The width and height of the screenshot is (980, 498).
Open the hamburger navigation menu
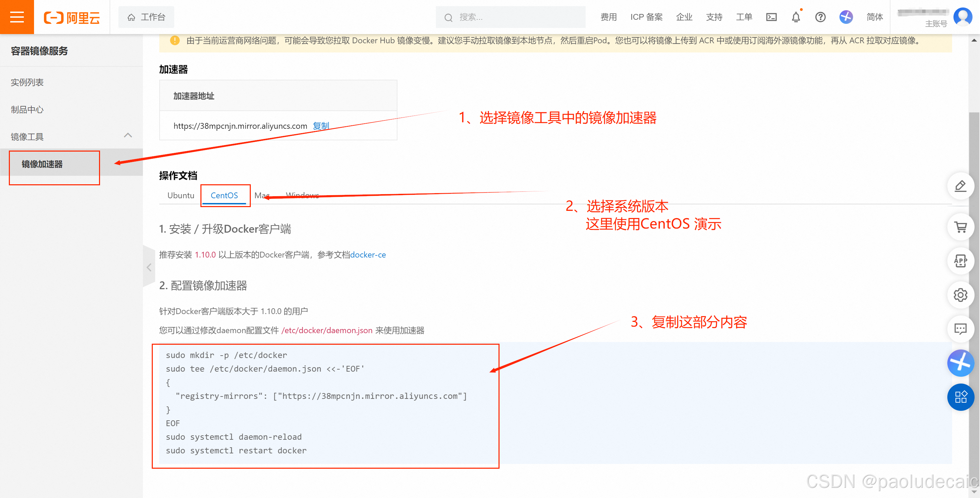[17, 17]
